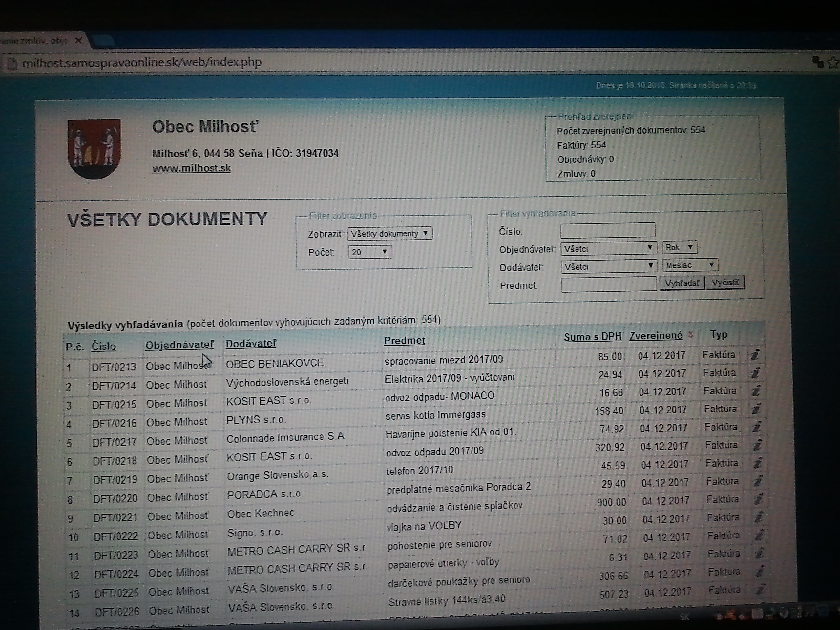
Task: Click Obec Milhosť coat of arms
Action: pos(94,149)
